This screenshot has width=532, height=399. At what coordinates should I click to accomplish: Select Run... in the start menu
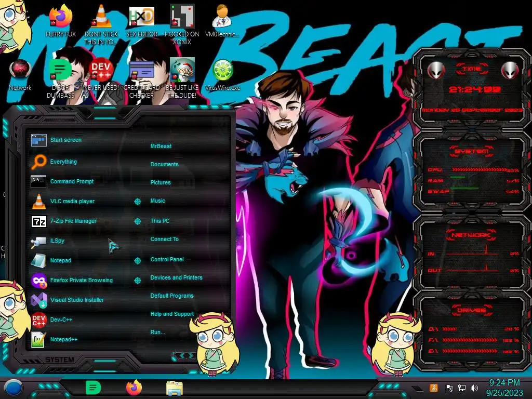157,332
